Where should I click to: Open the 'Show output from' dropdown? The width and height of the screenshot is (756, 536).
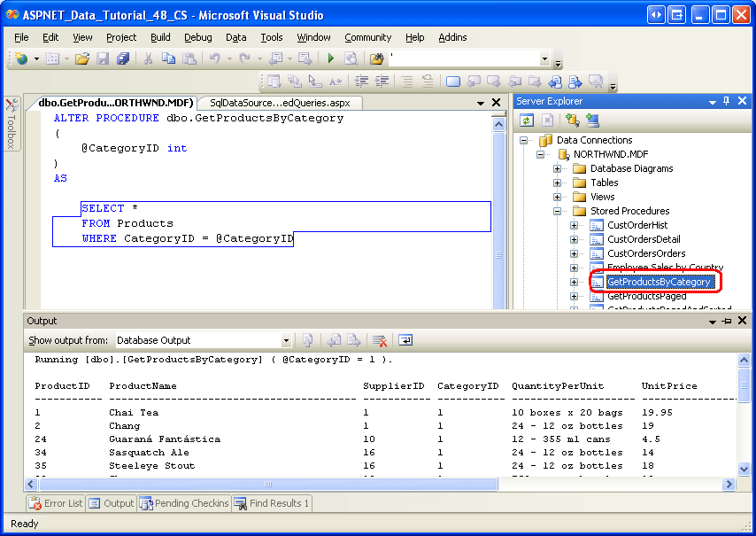tap(286, 340)
